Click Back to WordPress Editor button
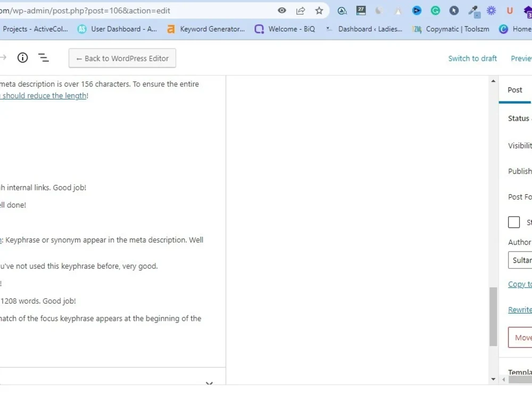The image size is (532, 399). click(122, 59)
